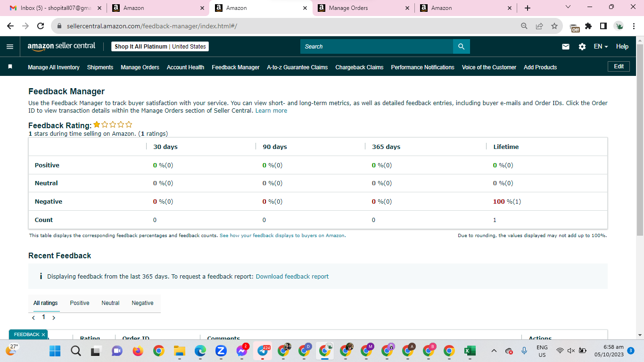Open A-to-z Guarantee Claims in the navigation bar
The height and width of the screenshot is (362, 644).
point(297,67)
